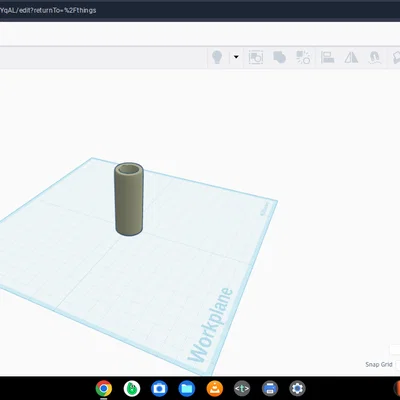Select the Align tool icon

tap(327, 57)
